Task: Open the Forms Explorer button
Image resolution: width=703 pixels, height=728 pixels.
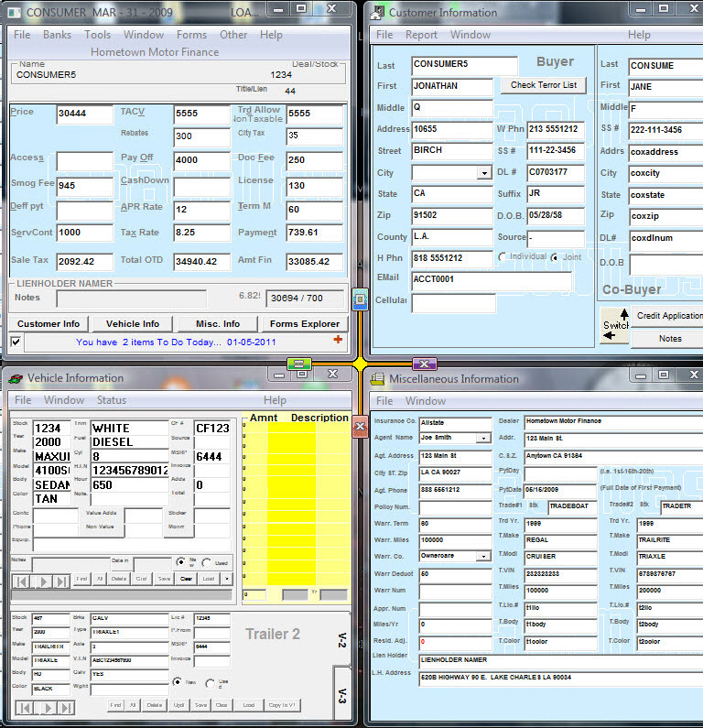Action: [x=305, y=323]
